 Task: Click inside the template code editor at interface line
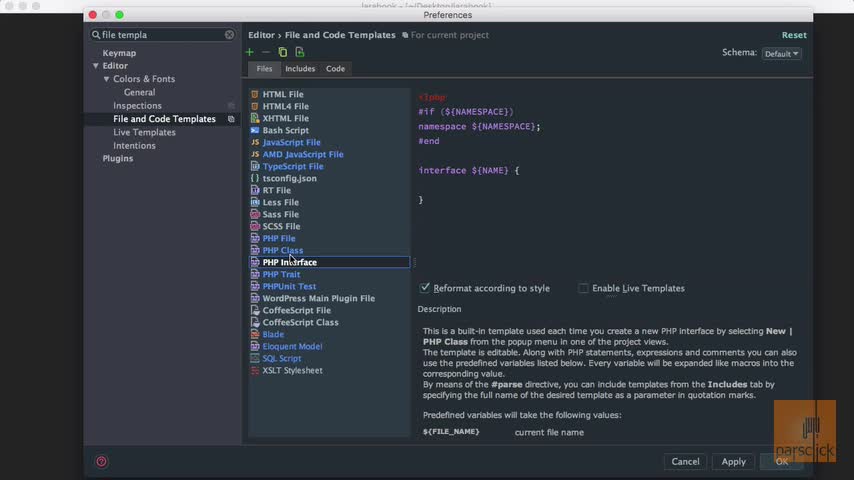(469, 171)
